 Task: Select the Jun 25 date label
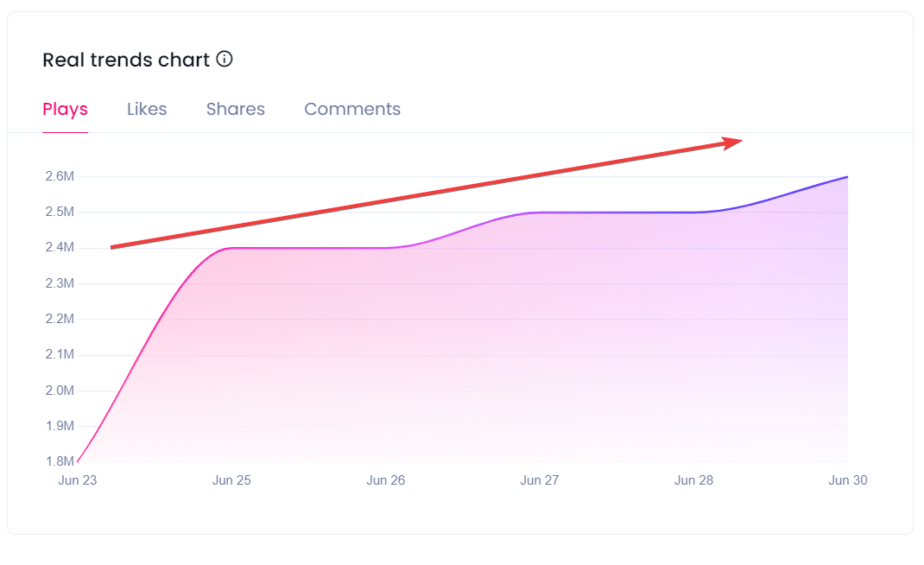click(x=231, y=480)
